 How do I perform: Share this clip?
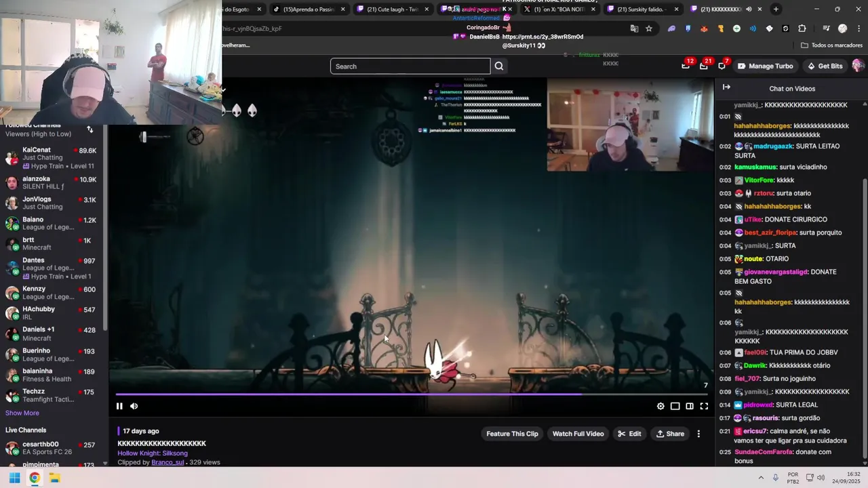[669, 434]
